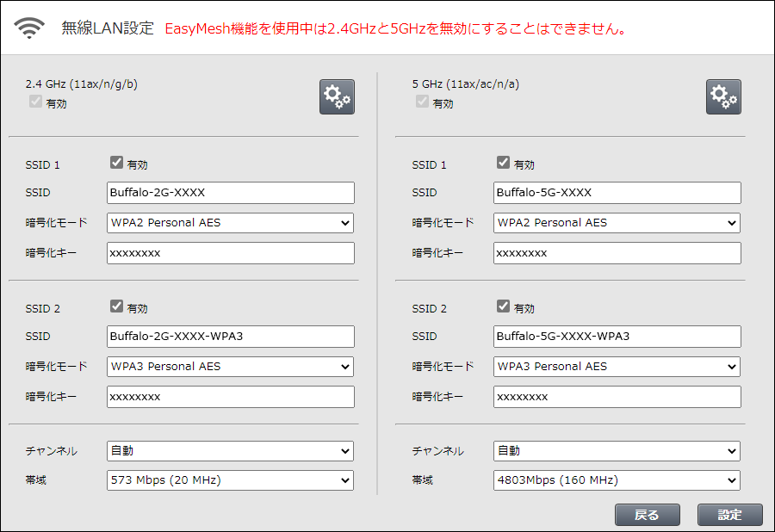Click the red EasyMesh warning message

[x=395, y=28]
